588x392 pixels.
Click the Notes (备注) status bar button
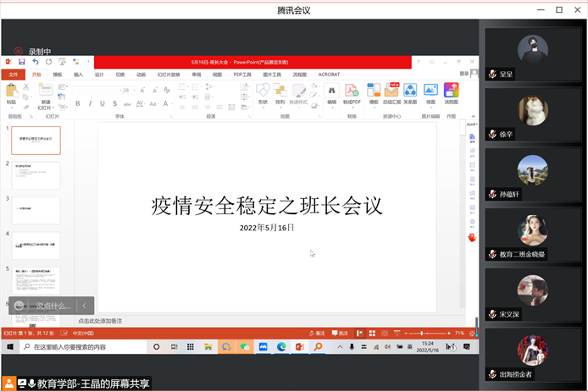pos(317,334)
